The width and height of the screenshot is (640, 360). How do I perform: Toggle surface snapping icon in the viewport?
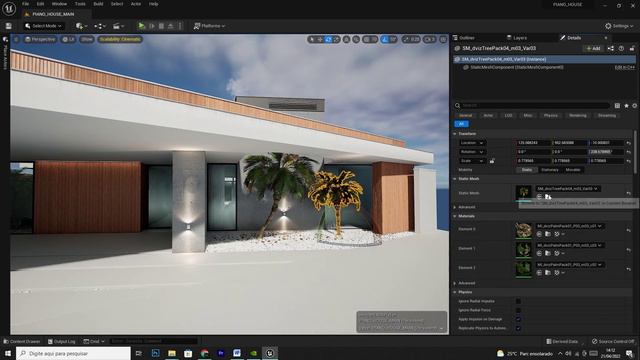pyautogui.click(x=356, y=39)
